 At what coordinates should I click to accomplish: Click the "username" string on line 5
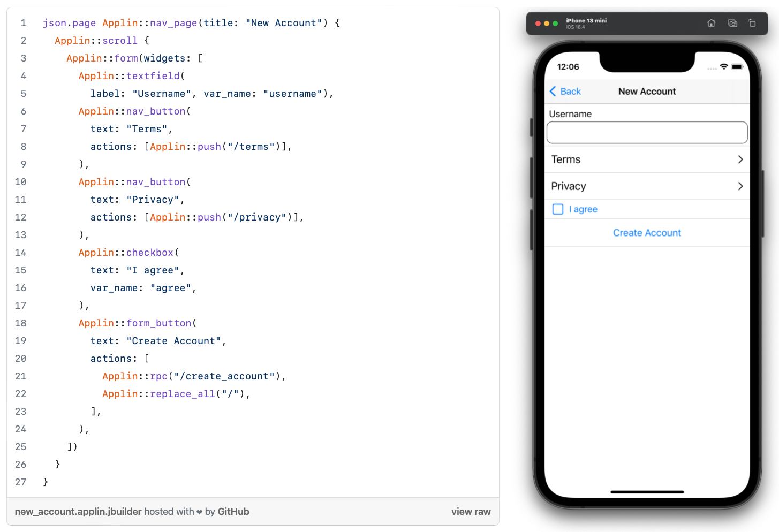(x=293, y=94)
